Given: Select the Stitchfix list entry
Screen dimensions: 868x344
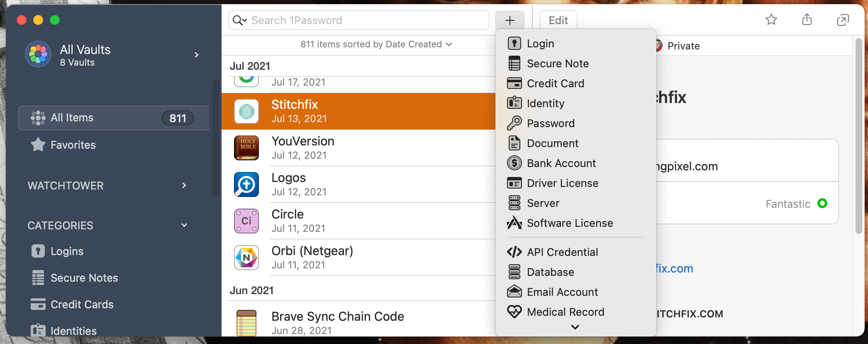Looking at the screenshot, I should pos(358,111).
